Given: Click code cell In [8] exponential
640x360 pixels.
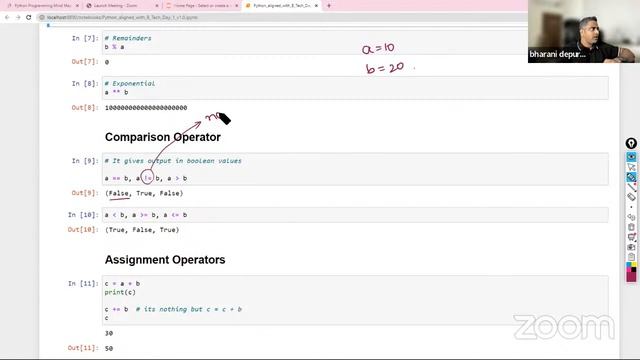Looking at the screenshot, I should click(x=355, y=88).
